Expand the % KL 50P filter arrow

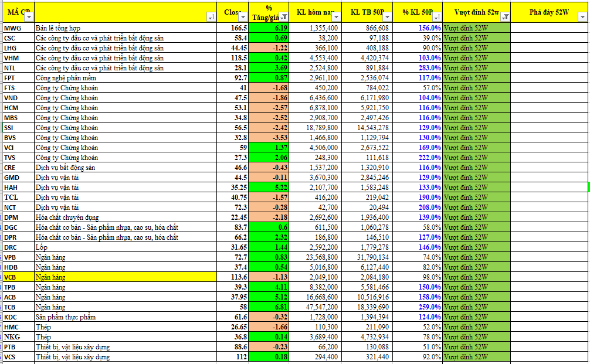coord(436,18)
